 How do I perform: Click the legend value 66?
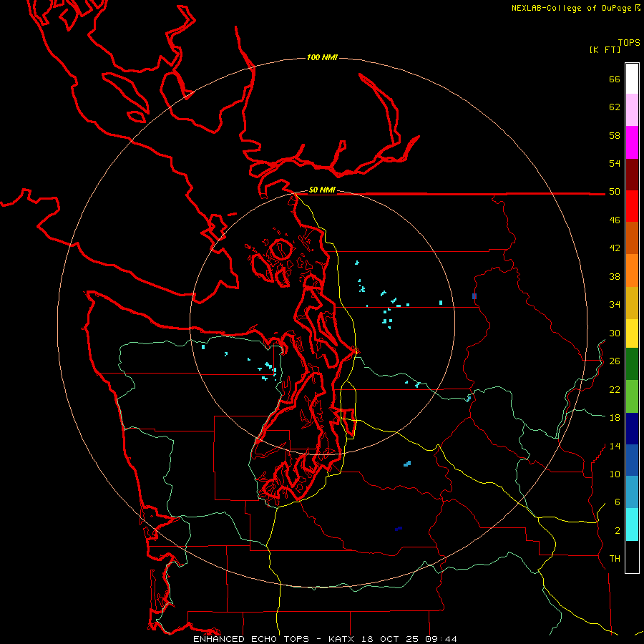(615, 79)
